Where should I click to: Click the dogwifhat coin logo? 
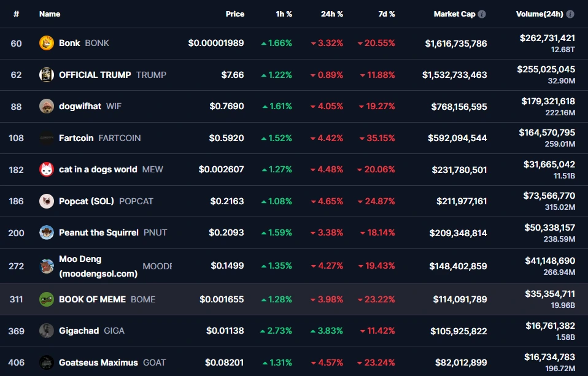(x=47, y=106)
